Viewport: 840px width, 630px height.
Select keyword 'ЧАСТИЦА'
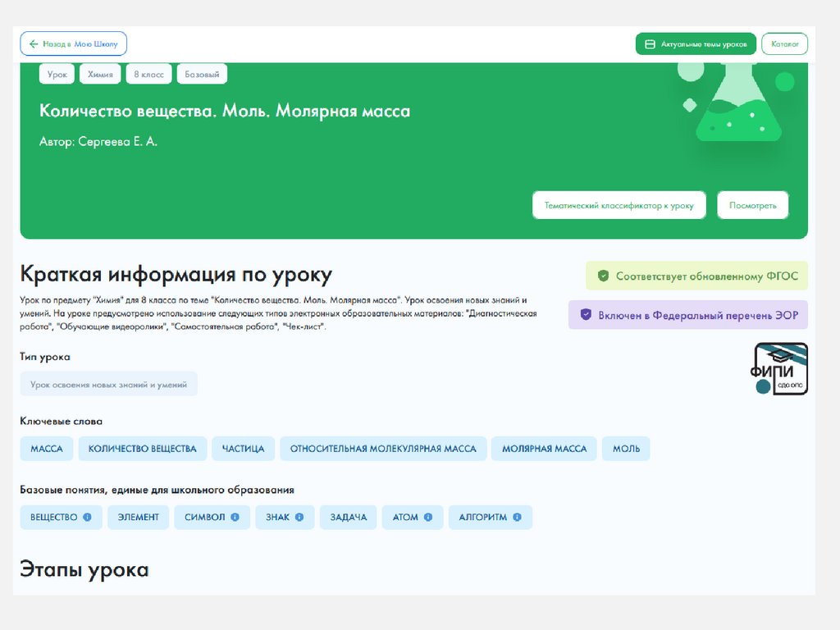[243, 449]
